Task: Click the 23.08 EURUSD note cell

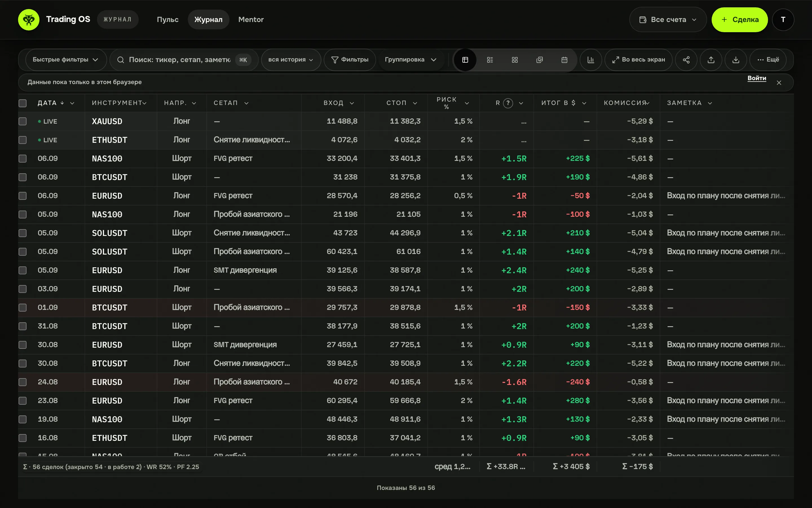Action: tap(727, 400)
